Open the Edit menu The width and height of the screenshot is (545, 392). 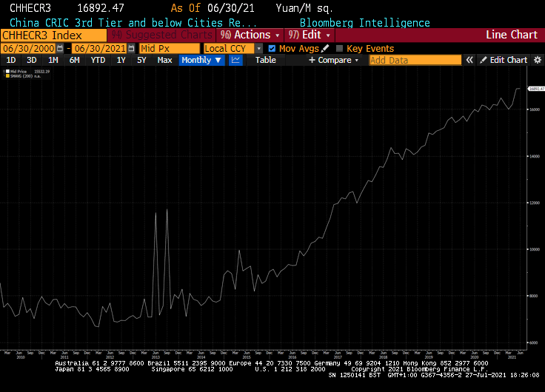[x=311, y=35]
